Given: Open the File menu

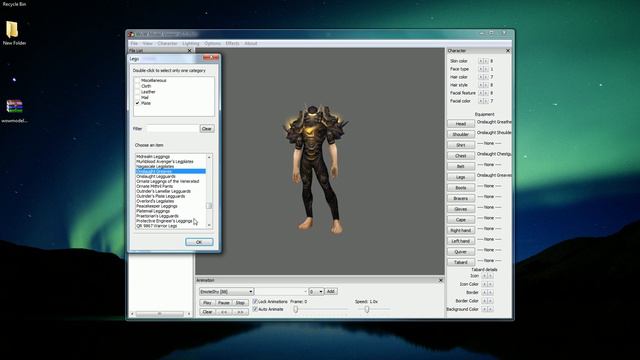Looking at the screenshot, I should [134, 43].
